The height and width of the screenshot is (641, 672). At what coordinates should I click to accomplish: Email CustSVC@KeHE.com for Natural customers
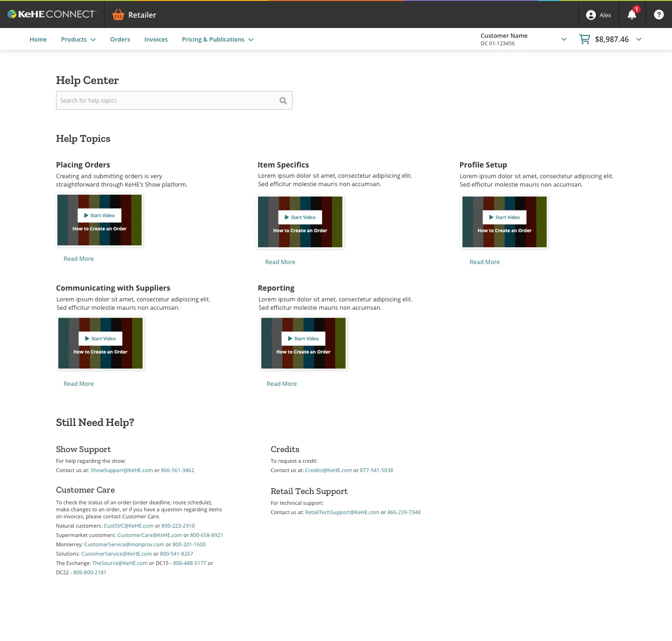[x=129, y=526]
